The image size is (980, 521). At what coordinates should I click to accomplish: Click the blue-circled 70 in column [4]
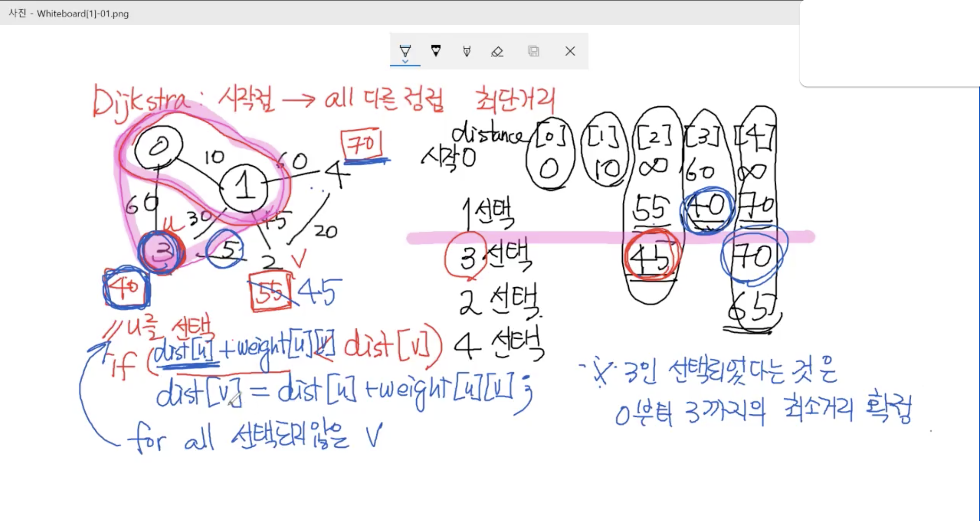(x=754, y=256)
